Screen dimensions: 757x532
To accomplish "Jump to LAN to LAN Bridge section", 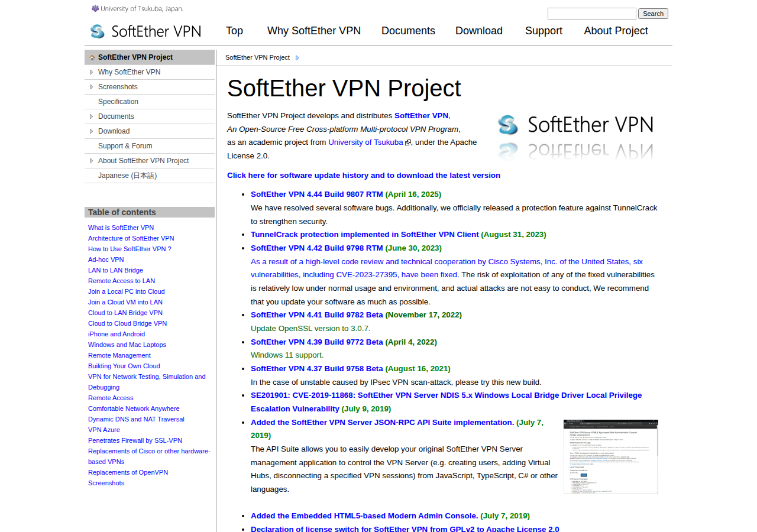I will pos(116,270).
